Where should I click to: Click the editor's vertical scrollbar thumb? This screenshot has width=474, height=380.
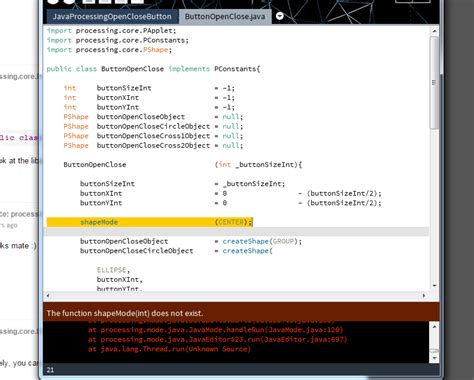pos(434,82)
